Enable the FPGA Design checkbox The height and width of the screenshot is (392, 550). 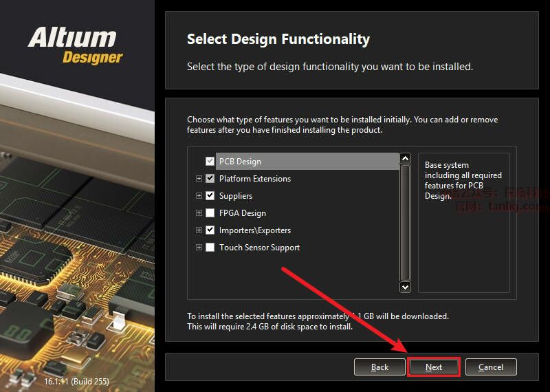210,213
